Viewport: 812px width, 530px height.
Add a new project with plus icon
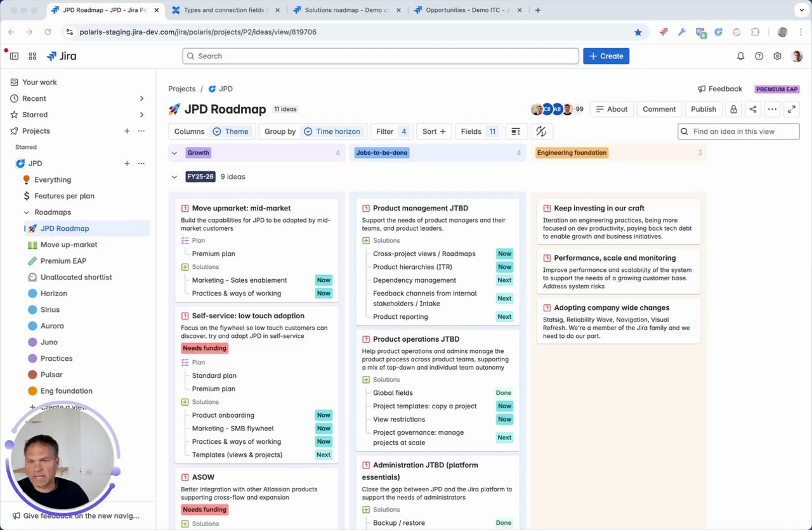[x=127, y=131]
